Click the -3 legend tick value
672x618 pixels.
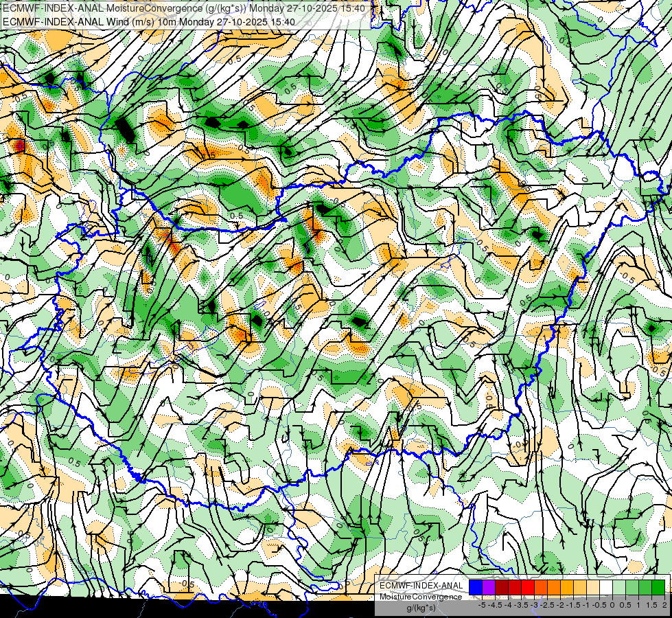(x=535, y=605)
